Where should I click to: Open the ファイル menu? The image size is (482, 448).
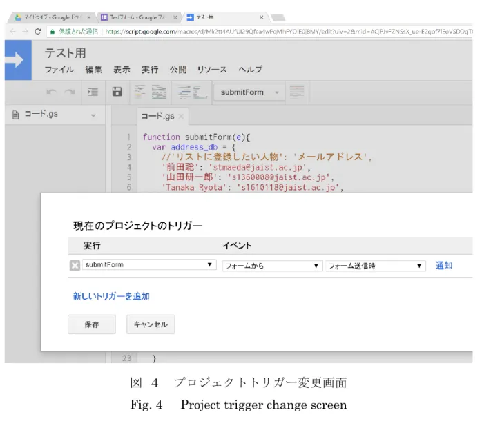59,70
